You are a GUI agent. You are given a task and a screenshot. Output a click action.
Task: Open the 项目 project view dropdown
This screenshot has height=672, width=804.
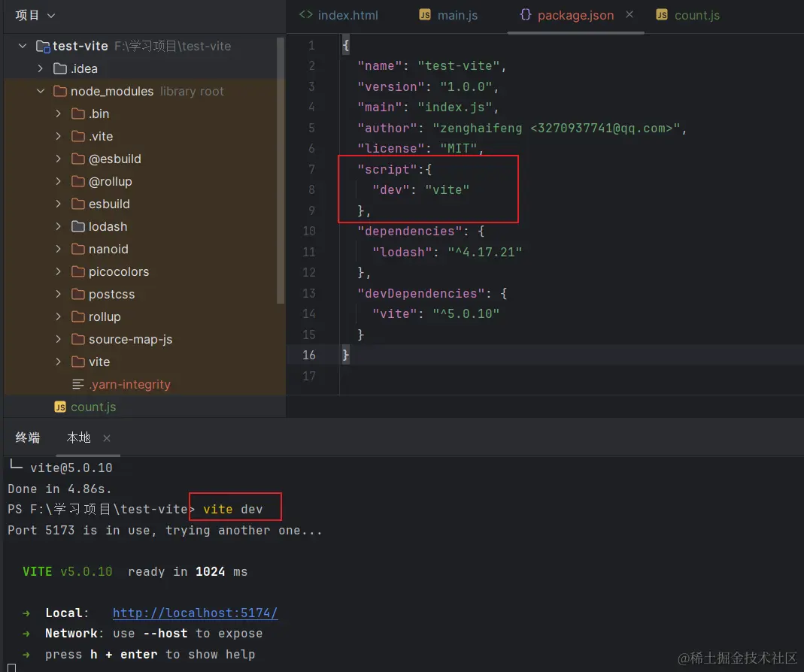(x=35, y=15)
